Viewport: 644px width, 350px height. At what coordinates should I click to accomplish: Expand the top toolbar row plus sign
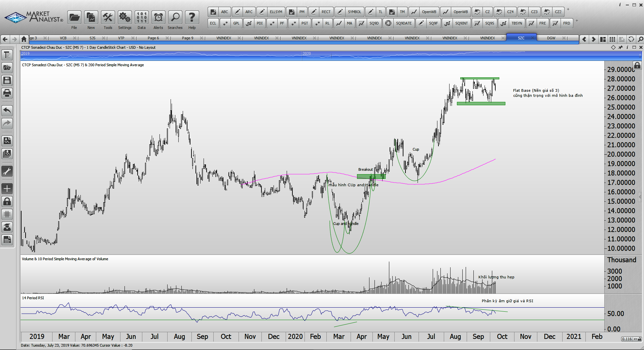tap(568, 9)
